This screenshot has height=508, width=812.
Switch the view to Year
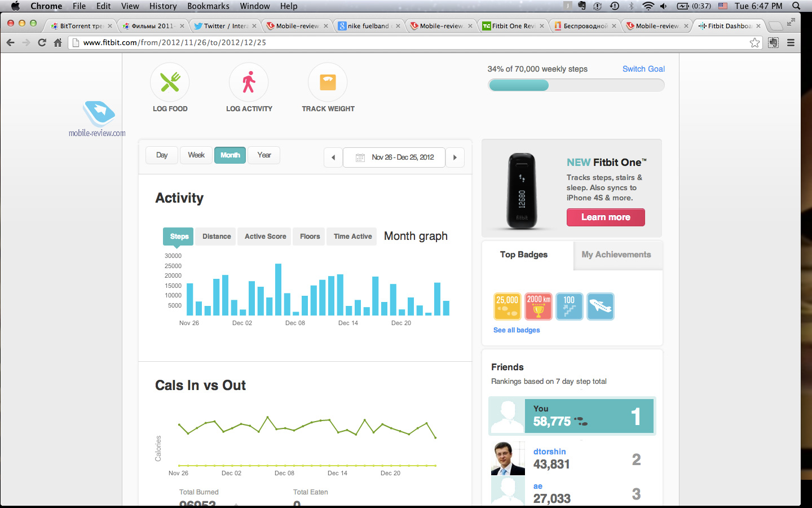(264, 155)
